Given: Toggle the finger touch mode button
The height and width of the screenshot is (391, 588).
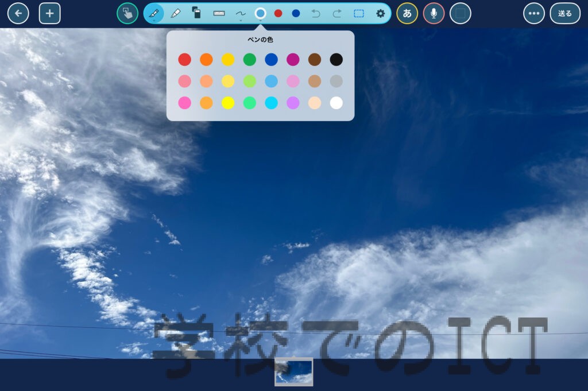Looking at the screenshot, I should [127, 13].
